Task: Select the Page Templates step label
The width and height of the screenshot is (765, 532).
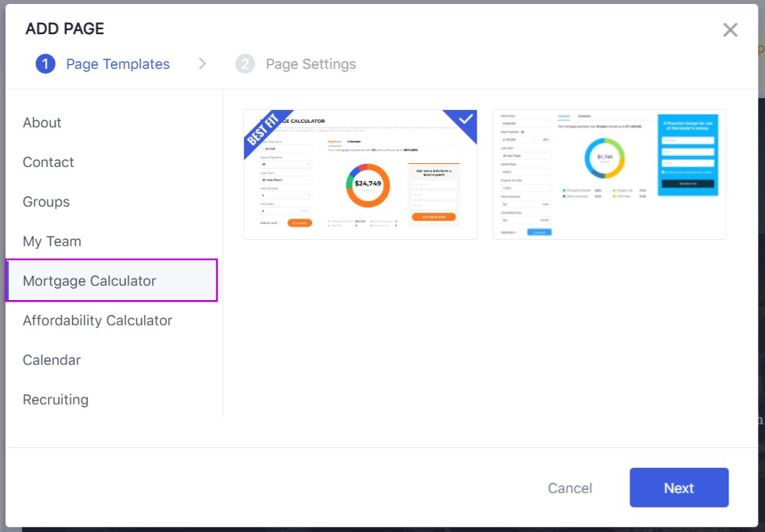Action: (x=117, y=64)
